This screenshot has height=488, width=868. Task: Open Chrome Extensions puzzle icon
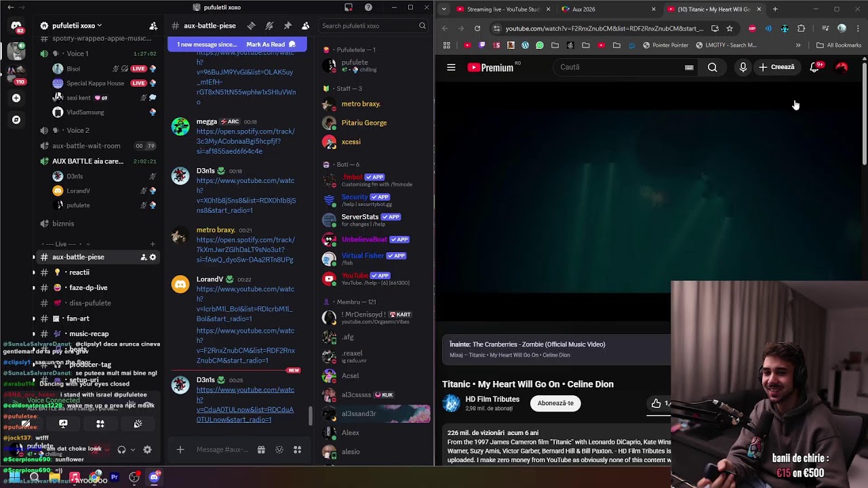point(802,28)
